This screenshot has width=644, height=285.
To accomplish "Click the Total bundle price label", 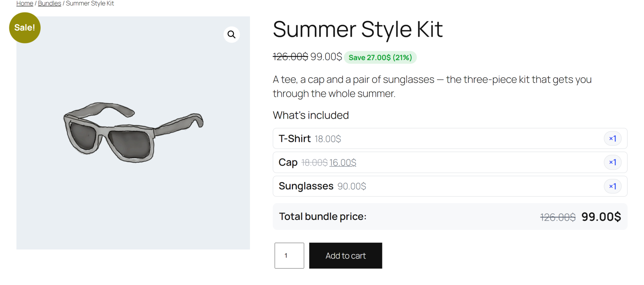I will pos(322,216).
